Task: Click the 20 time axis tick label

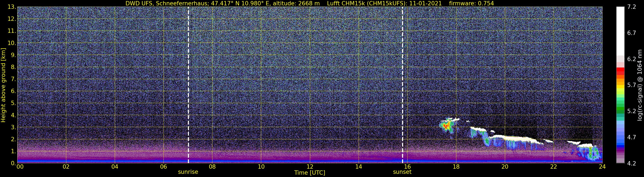Action: (505, 167)
